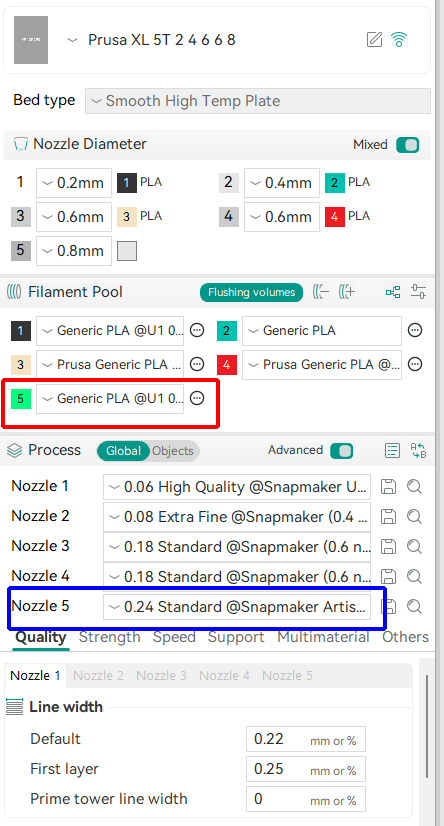Click the more options icon for filament 2
The height and width of the screenshot is (826, 444).
pos(415,331)
